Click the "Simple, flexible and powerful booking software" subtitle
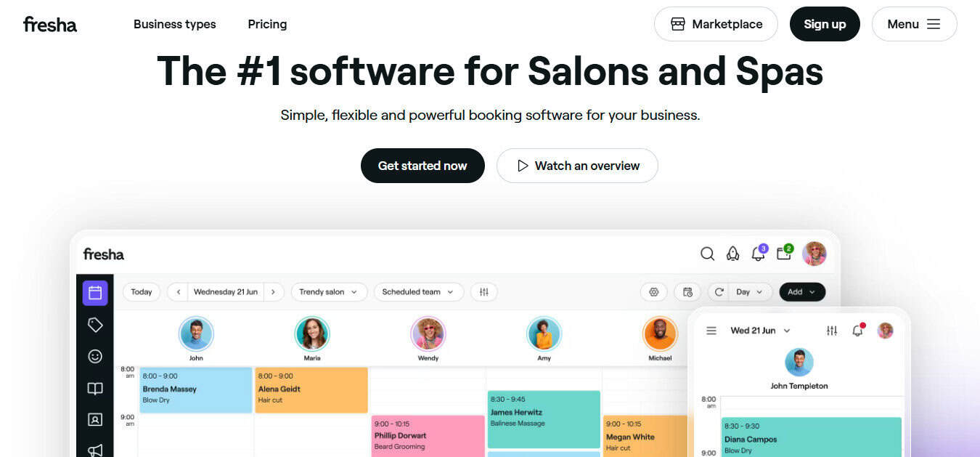 [x=490, y=115]
